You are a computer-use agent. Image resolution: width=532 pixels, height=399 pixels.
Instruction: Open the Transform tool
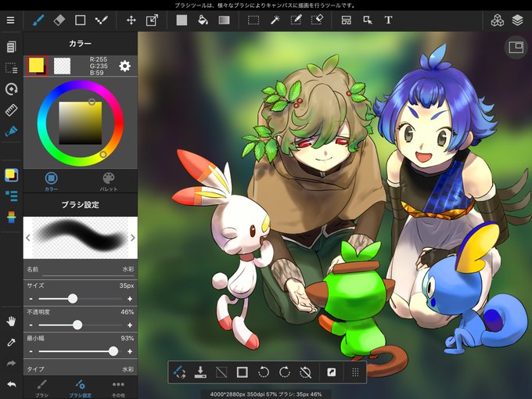pos(152,20)
